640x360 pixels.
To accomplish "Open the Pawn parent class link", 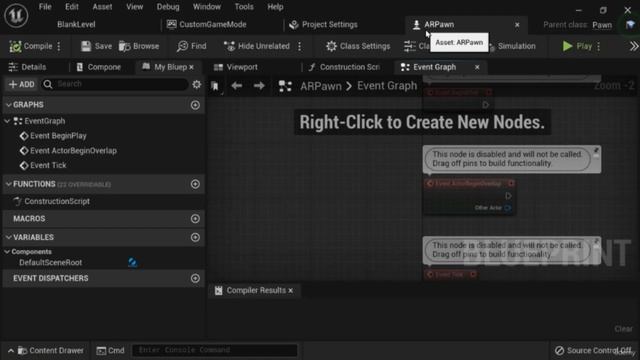I will click(x=602, y=25).
